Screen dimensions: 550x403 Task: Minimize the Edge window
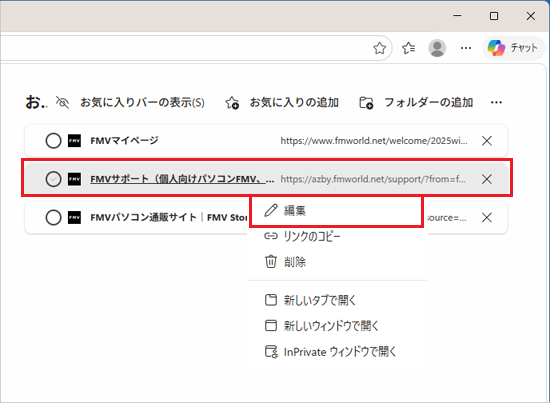pyautogui.click(x=457, y=16)
